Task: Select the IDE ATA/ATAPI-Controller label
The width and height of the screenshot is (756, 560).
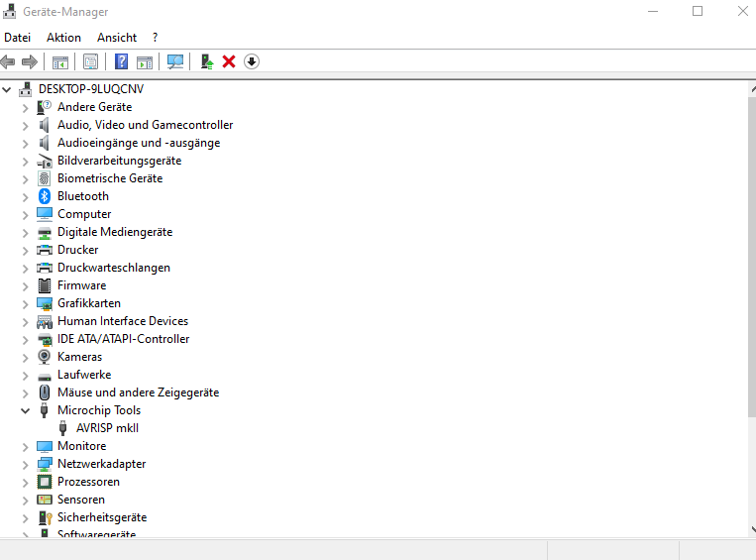Action: coord(124,339)
